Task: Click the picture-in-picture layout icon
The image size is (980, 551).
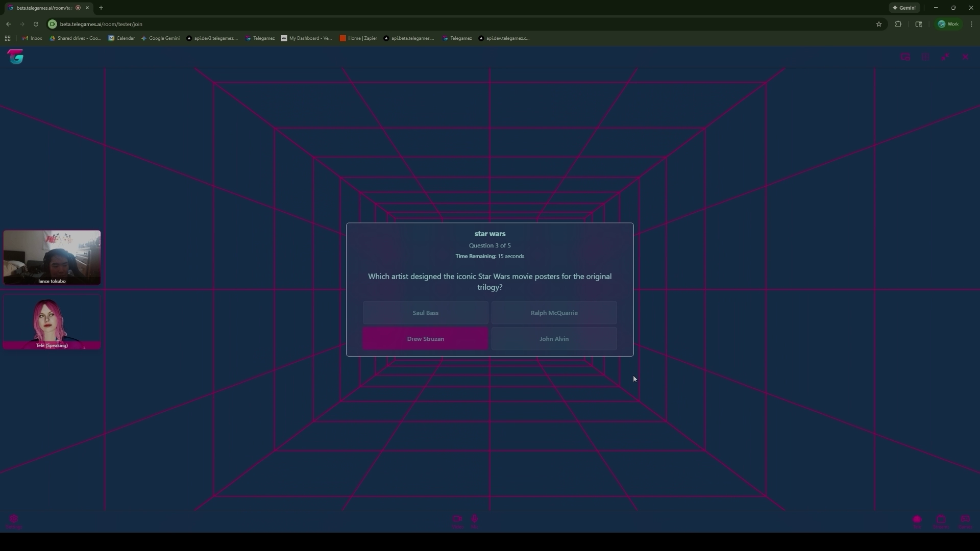Action: click(x=905, y=57)
